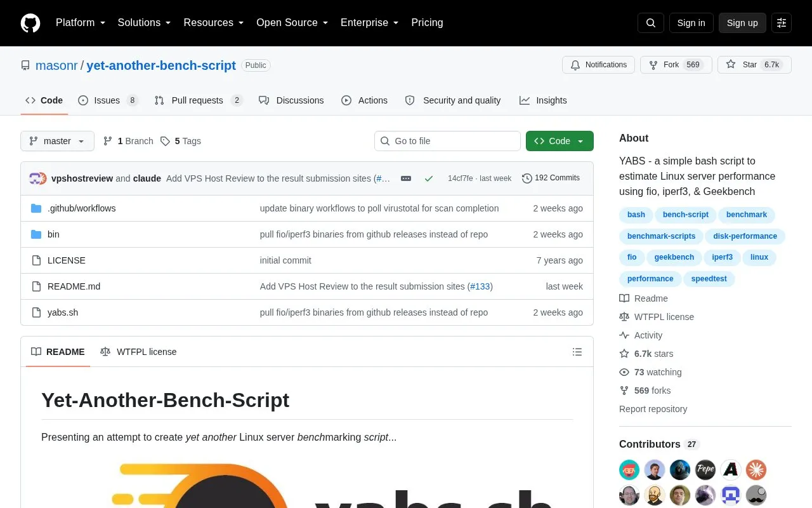This screenshot has width=812, height=508.
Task: Switch to the Issues tab
Action: point(108,100)
